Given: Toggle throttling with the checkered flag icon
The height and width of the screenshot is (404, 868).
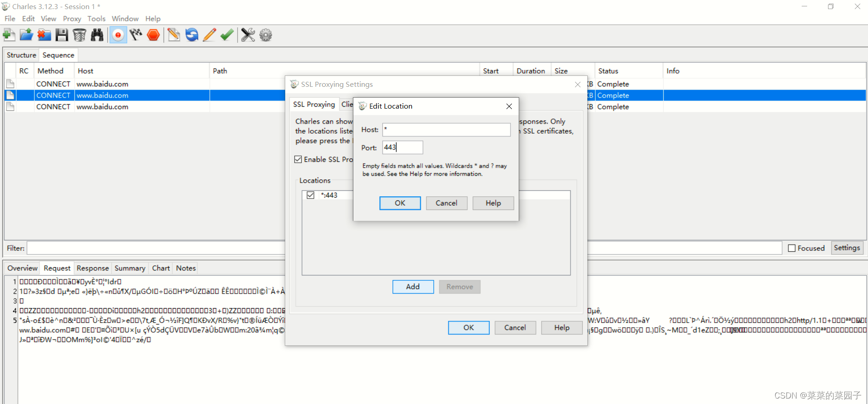Looking at the screenshot, I should (x=136, y=35).
